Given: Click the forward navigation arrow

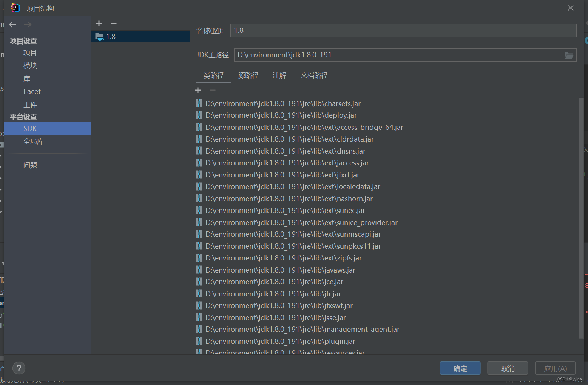Looking at the screenshot, I should coord(28,25).
